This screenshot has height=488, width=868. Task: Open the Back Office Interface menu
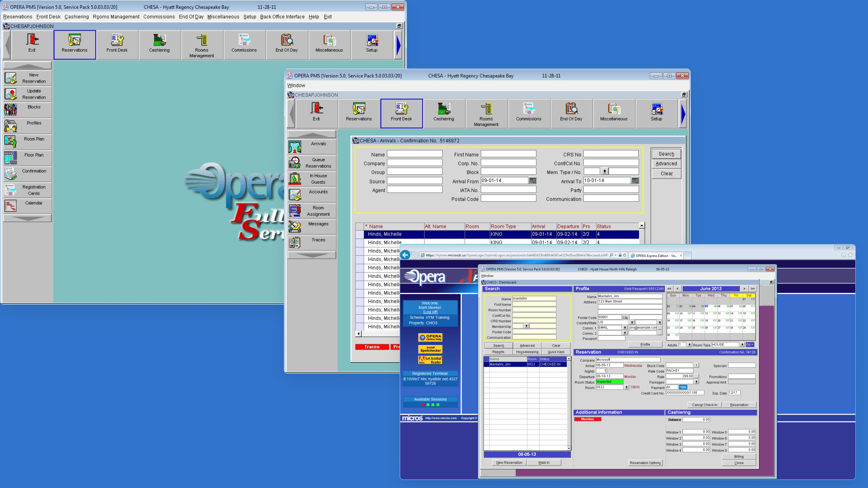click(x=282, y=16)
